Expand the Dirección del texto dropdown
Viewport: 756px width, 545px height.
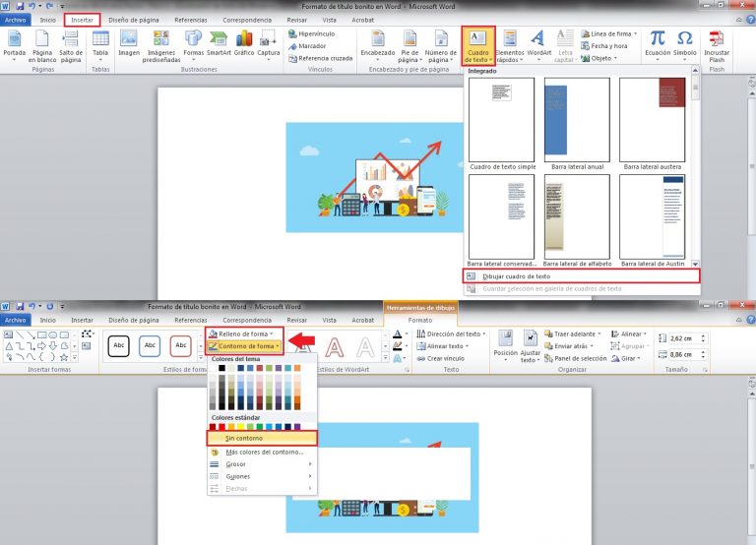point(453,334)
